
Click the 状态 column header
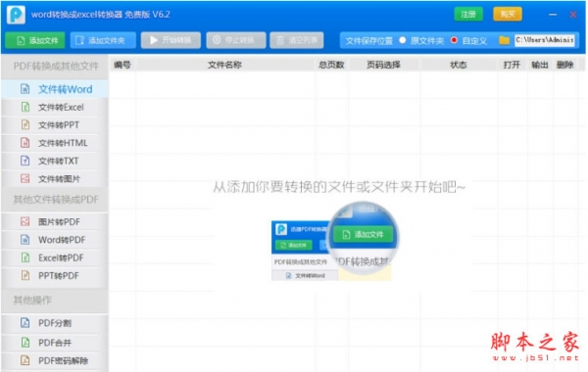click(x=459, y=65)
